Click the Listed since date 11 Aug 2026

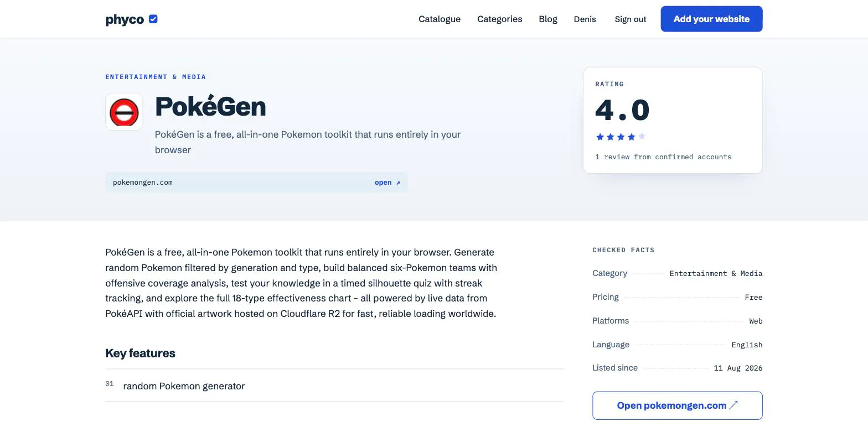(738, 368)
